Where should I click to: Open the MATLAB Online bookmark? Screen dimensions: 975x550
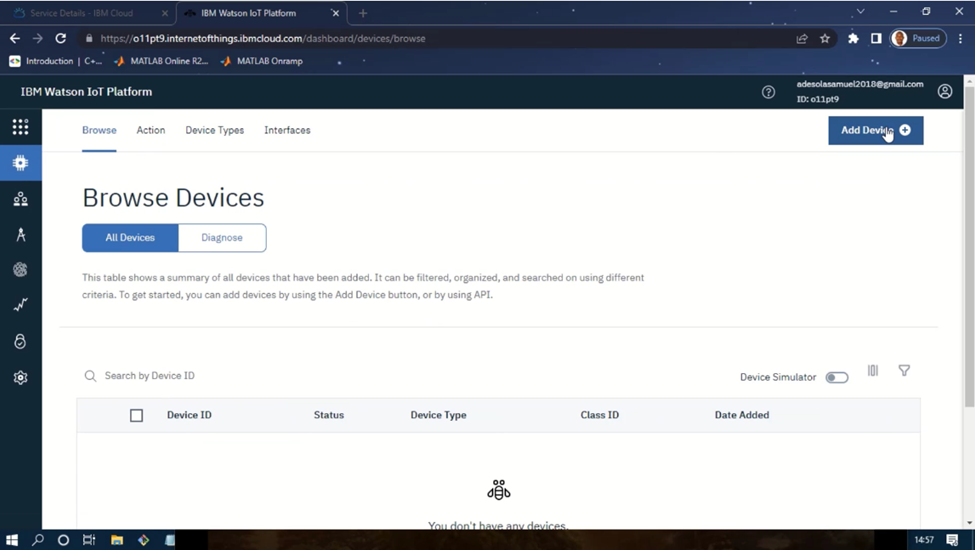pos(162,61)
